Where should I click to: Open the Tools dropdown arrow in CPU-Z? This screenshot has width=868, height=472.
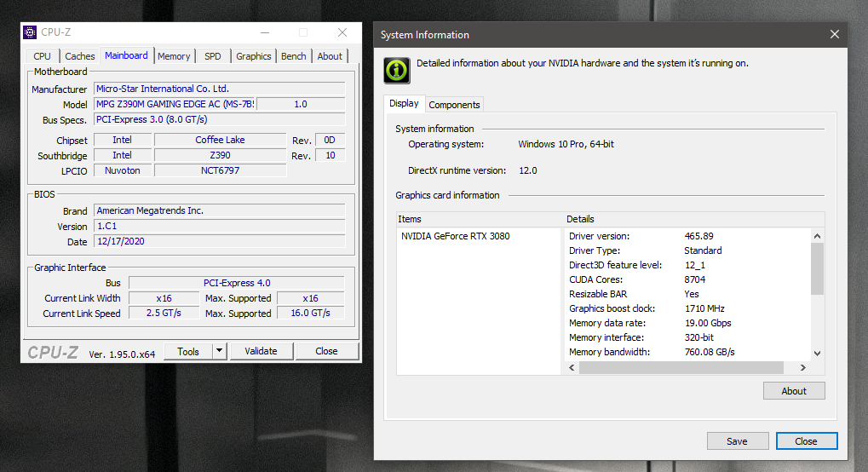coord(219,351)
